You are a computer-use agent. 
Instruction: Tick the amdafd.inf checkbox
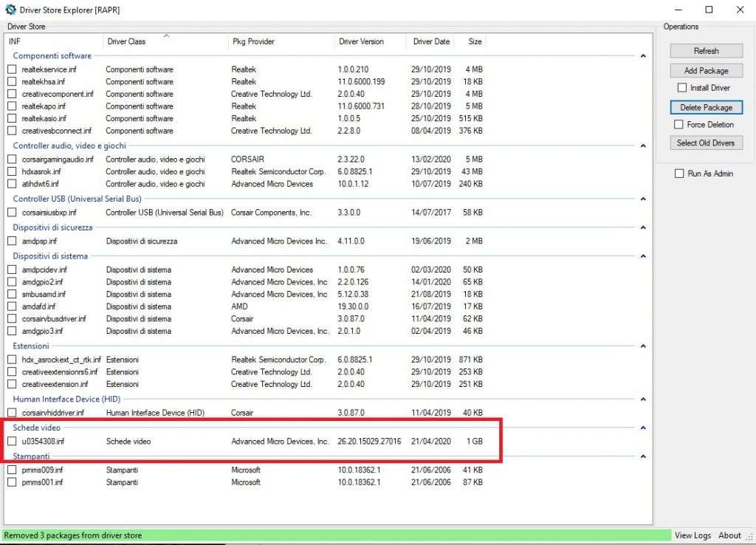(x=12, y=306)
